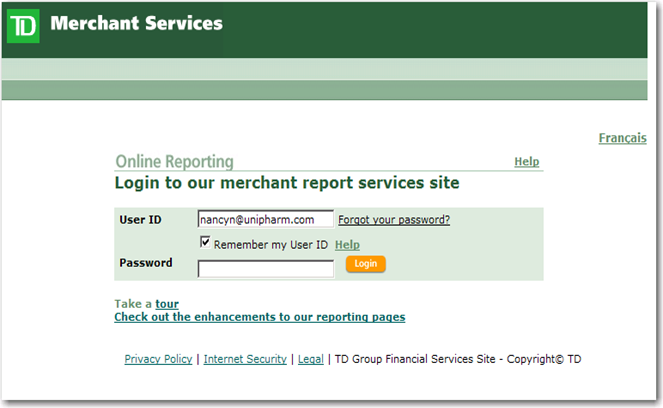The image size is (663, 408).
Task: Follow the tour link
Action: click(x=167, y=304)
